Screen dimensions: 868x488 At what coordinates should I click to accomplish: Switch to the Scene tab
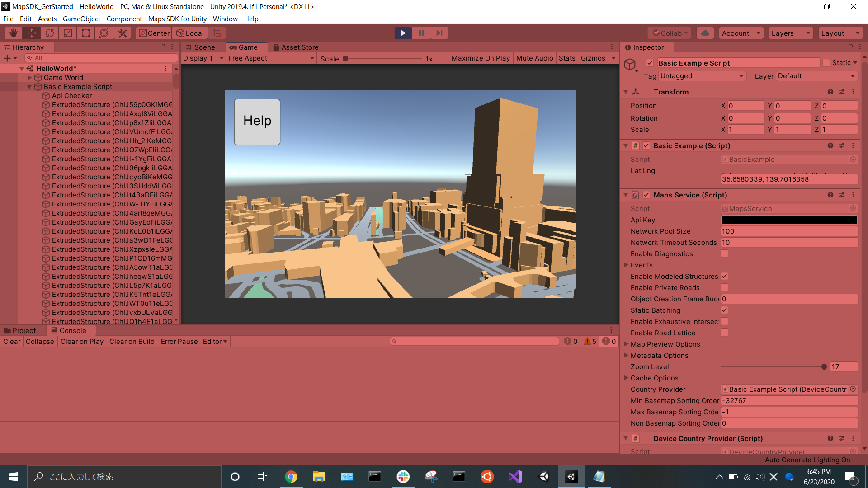point(200,47)
